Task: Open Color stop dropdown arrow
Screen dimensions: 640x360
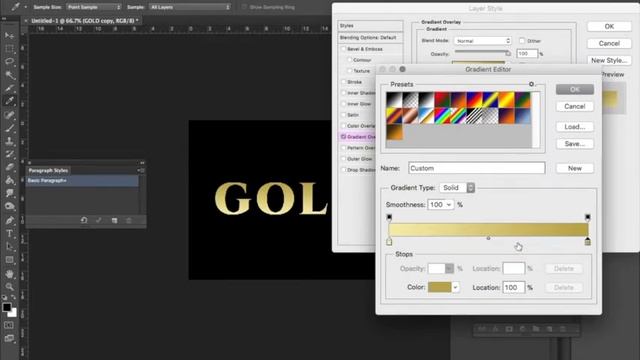Action: (x=455, y=287)
